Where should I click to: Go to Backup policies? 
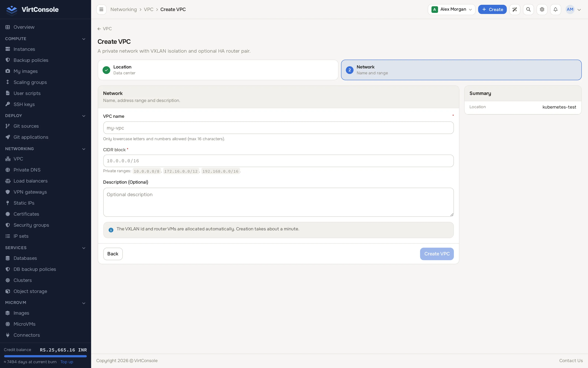point(45,60)
